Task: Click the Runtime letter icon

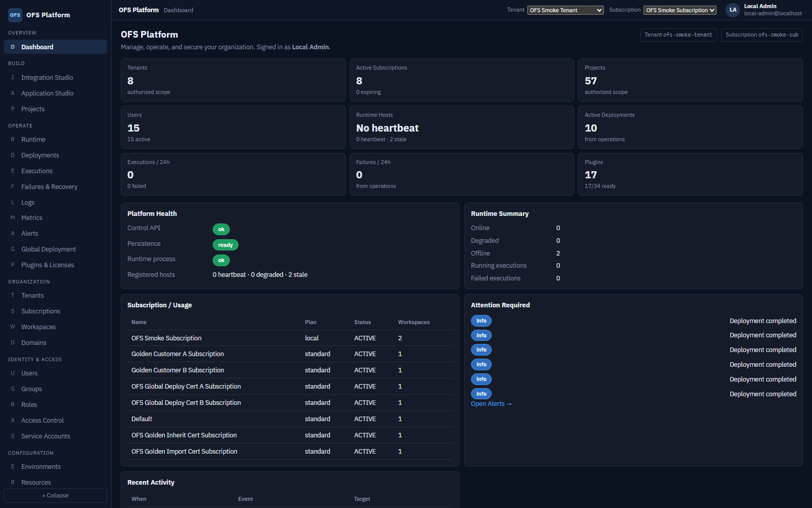Action: point(13,139)
